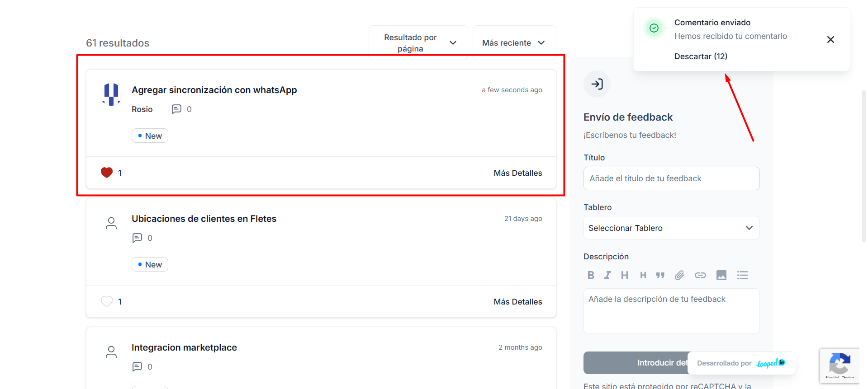Image resolution: width=868 pixels, height=389 pixels.
Task: Click the feedback title input field
Action: click(x=671, y=178)
